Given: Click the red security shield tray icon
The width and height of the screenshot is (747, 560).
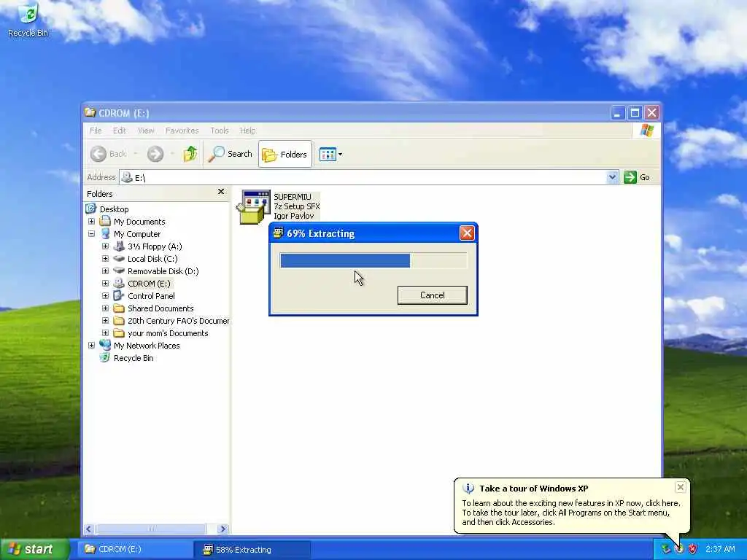Looking at the screenshot, I should (x=693, y=550).
